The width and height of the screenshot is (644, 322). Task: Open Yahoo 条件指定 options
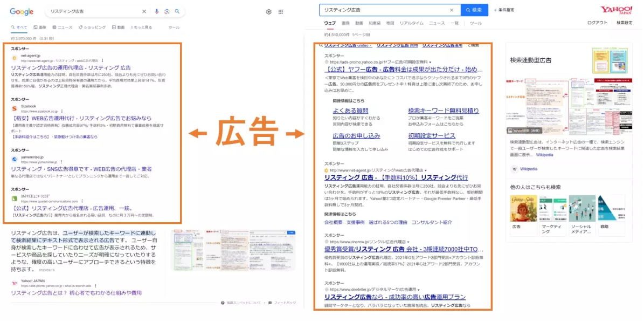(504, 10)
